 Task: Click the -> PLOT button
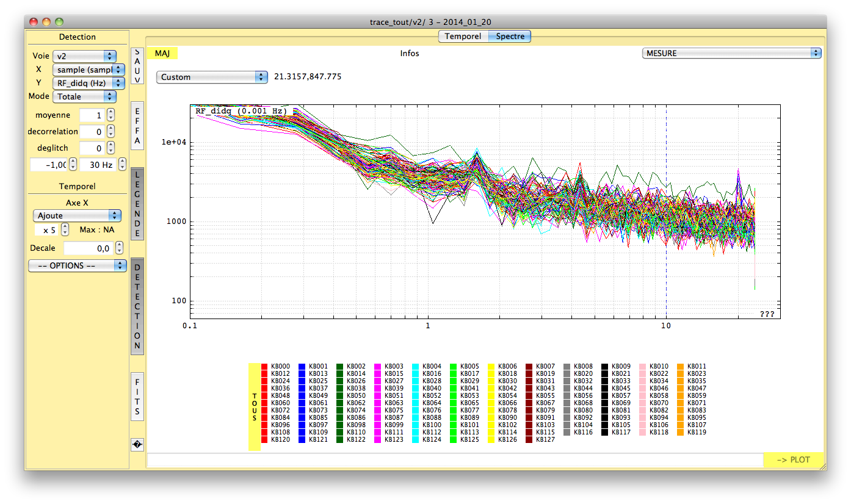(x=794, y=460)
